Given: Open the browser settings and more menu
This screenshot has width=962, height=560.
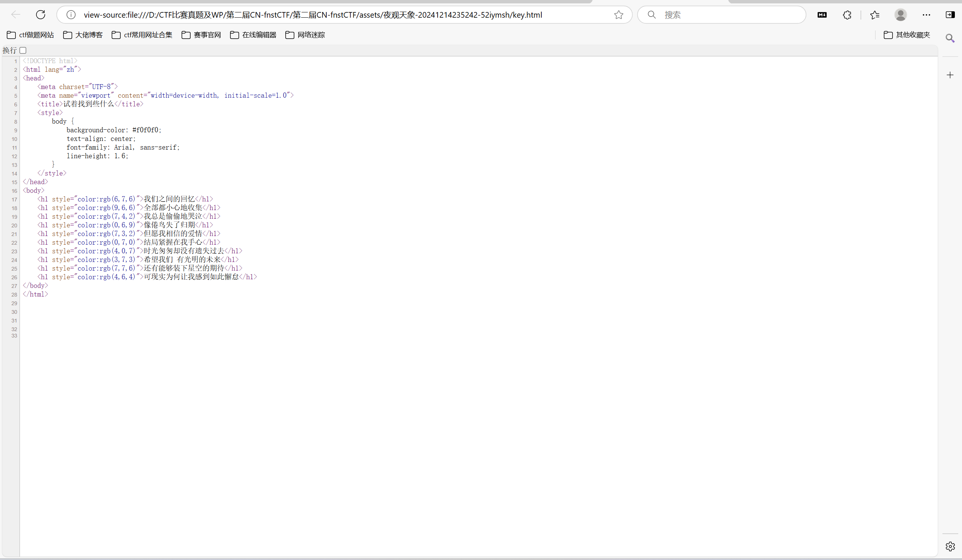Looking at the screenshot, I should click(x=926, y=15).
